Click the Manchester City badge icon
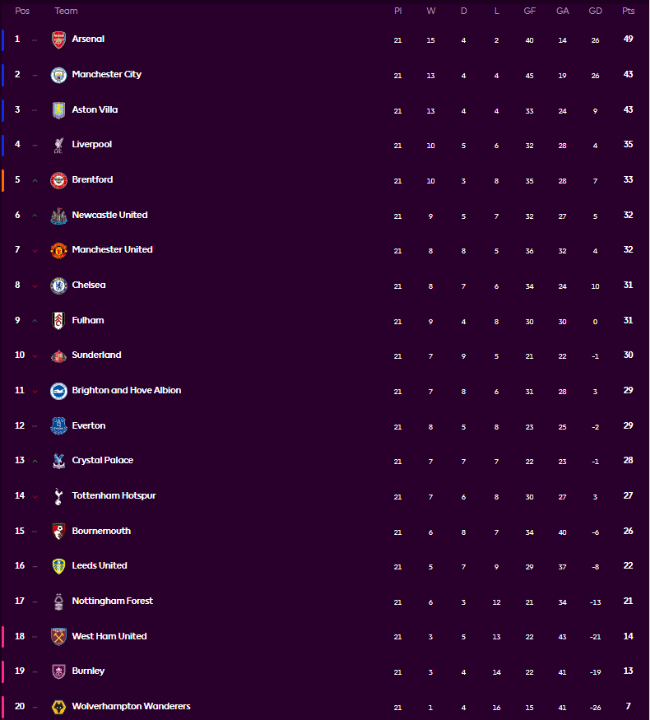 tap(58, 75)
